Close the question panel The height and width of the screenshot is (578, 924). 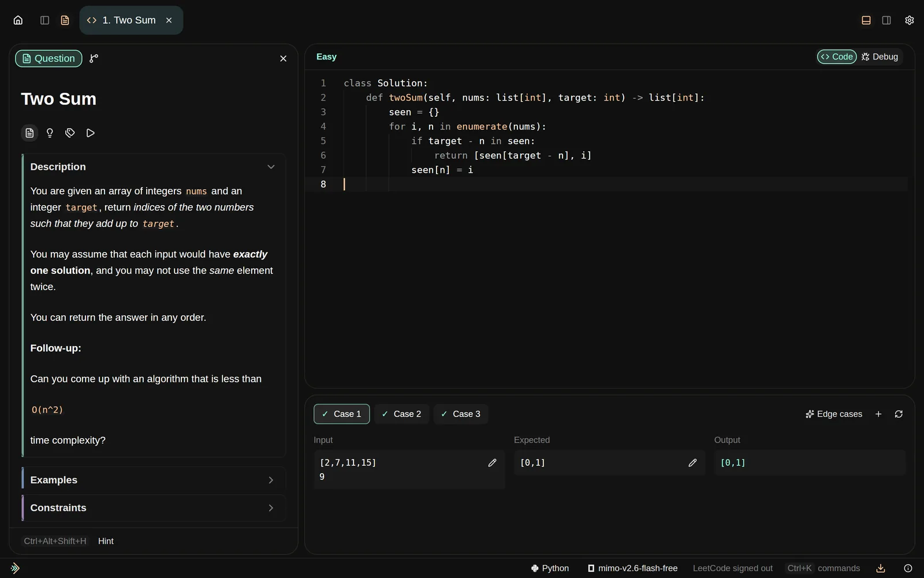(283, 58)
